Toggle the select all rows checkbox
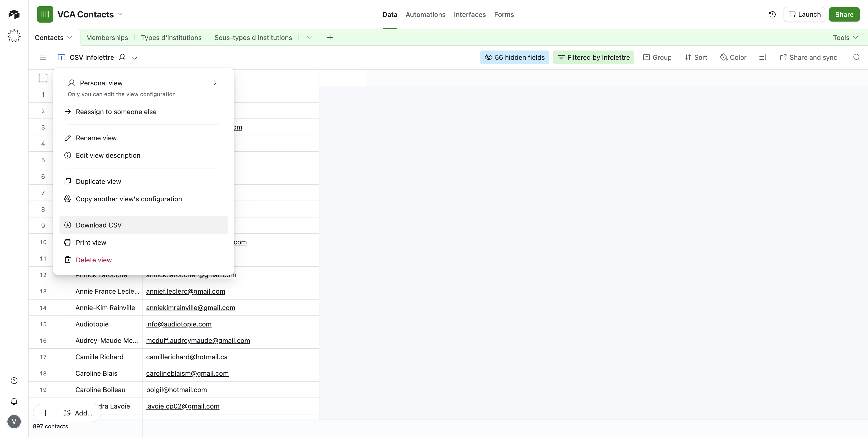Screen dimensions: 868x437 coord(43,78)
